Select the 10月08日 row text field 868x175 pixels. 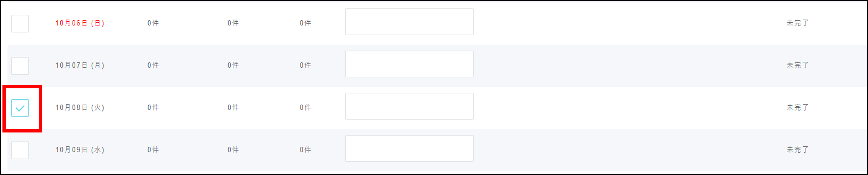pos(409,106)
